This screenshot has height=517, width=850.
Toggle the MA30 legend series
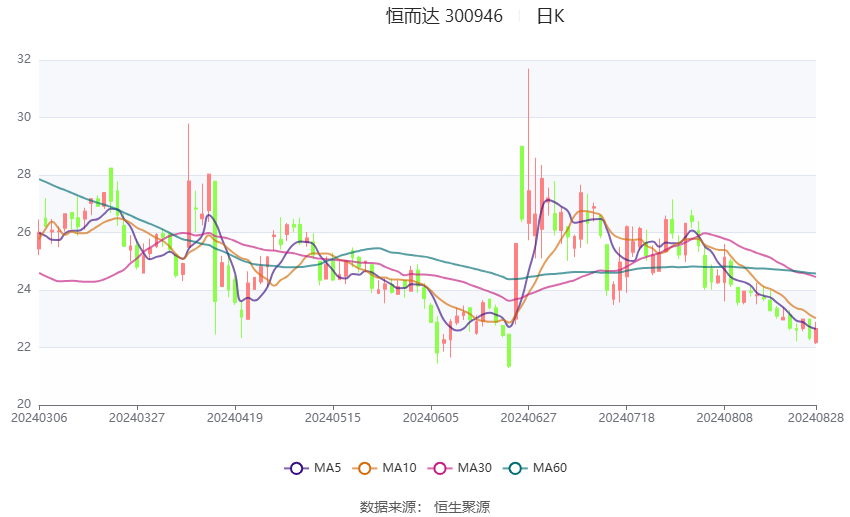460,468
